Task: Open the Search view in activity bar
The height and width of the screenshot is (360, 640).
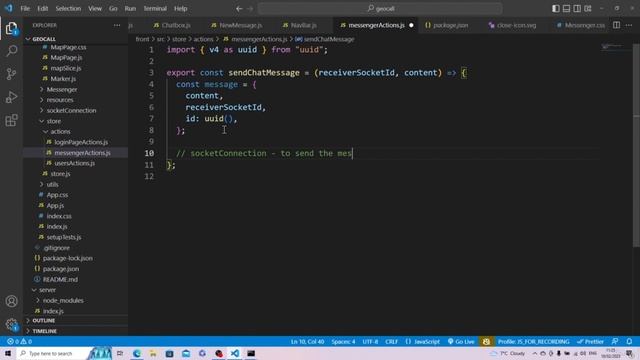Action: tap(11, 51)
